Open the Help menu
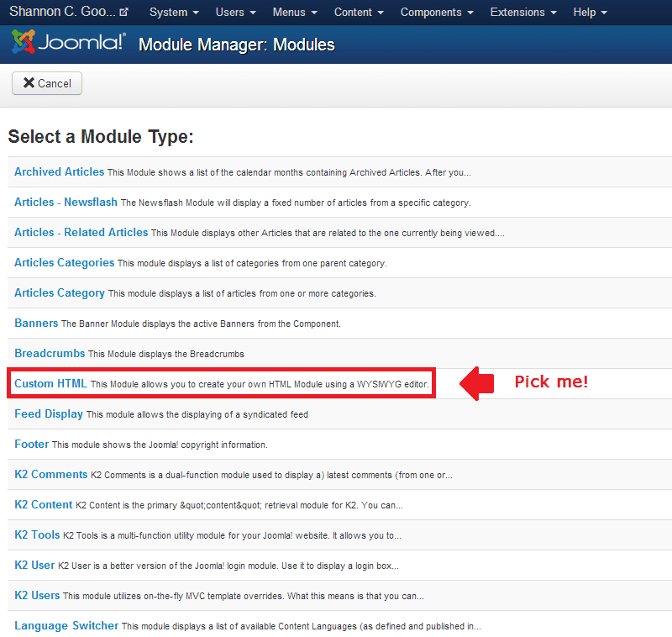672x637 pixels. click(x=591, y=12)
